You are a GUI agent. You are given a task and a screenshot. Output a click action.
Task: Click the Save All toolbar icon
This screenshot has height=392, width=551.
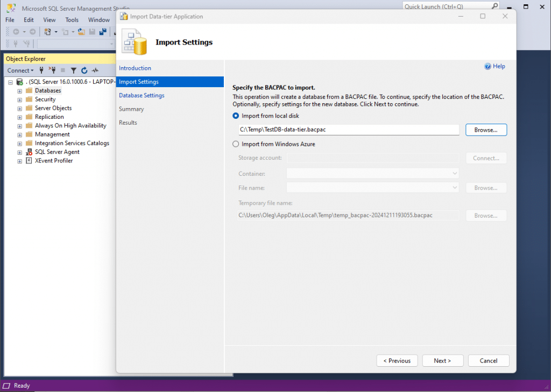pos(103,32)
